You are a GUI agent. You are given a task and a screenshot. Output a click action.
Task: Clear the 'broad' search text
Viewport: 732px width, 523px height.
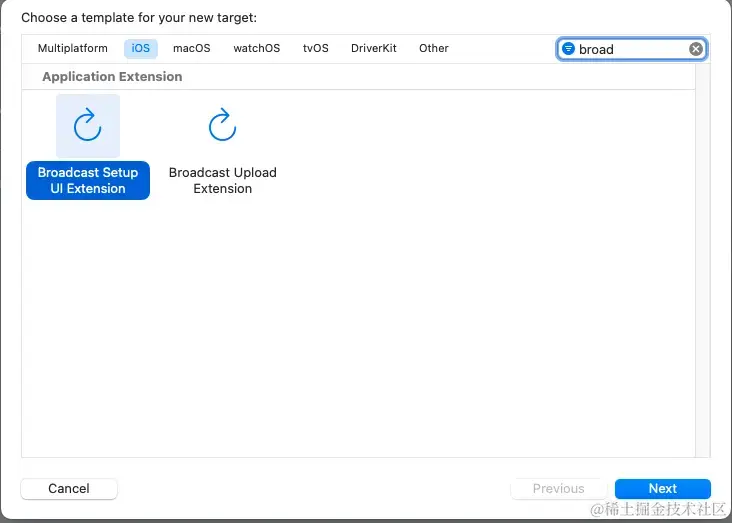tap(696, 49)
